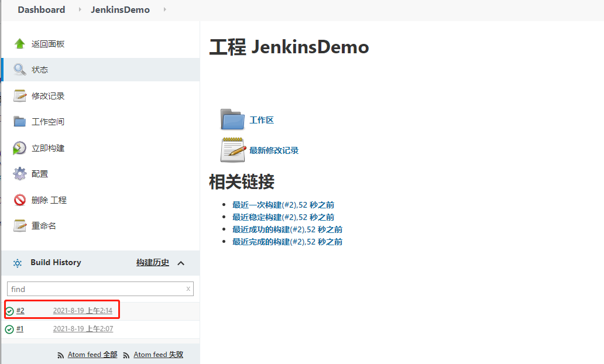Choose 删除 工程 in the side menu

(49, 200)
